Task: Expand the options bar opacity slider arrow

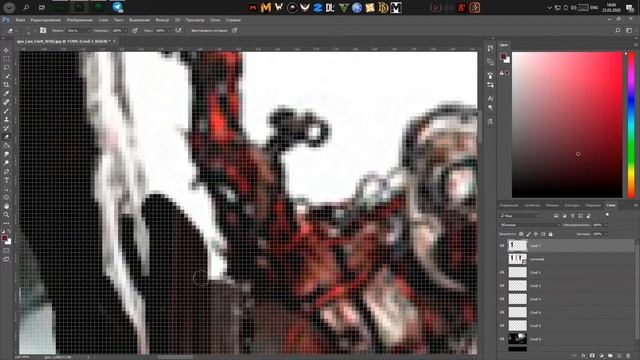Action: [x=125, y=31]
